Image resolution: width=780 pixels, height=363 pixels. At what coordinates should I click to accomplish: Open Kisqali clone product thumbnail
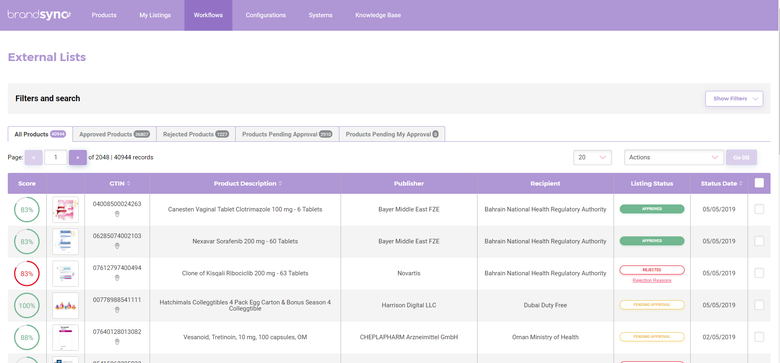(66, 273)
